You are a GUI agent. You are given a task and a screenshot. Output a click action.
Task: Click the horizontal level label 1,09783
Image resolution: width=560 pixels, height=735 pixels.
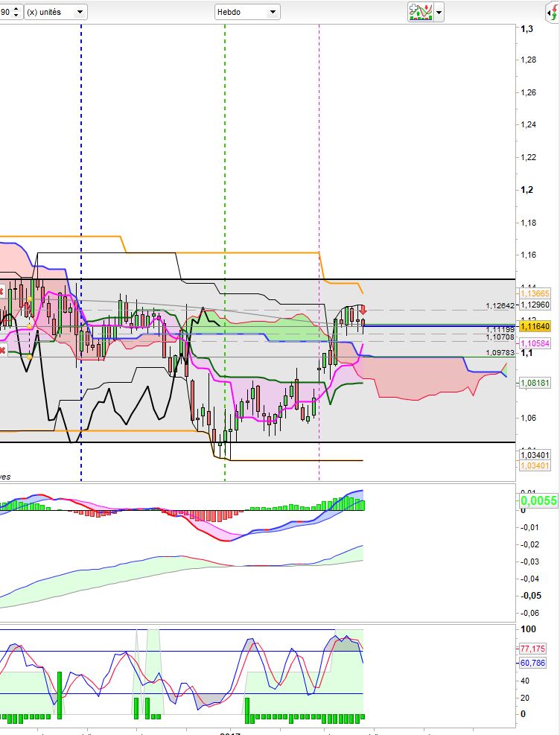[500, 352]
